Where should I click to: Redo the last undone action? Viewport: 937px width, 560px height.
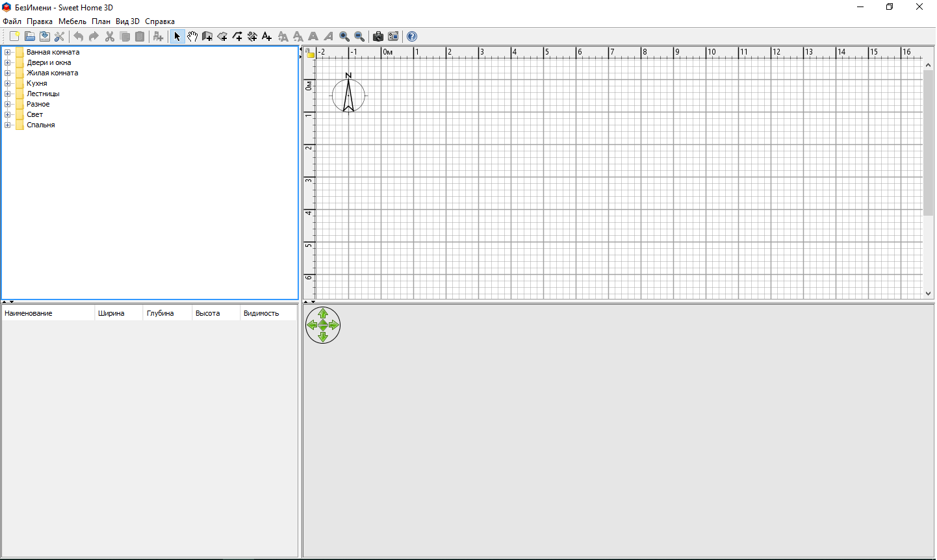tap(94, 36)
